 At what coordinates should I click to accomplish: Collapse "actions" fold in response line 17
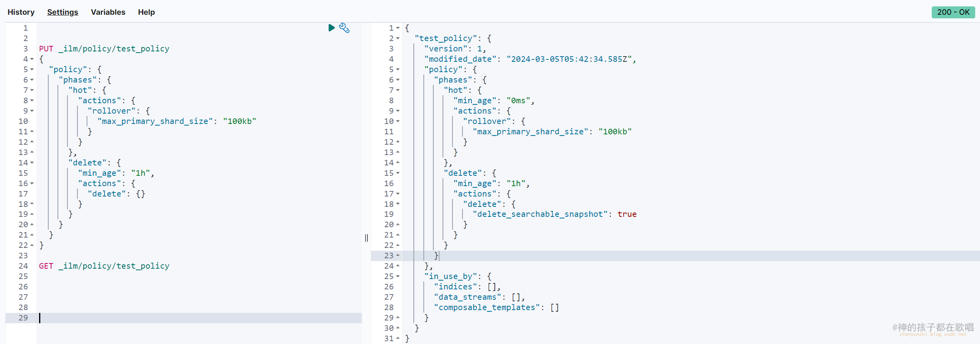398,194
